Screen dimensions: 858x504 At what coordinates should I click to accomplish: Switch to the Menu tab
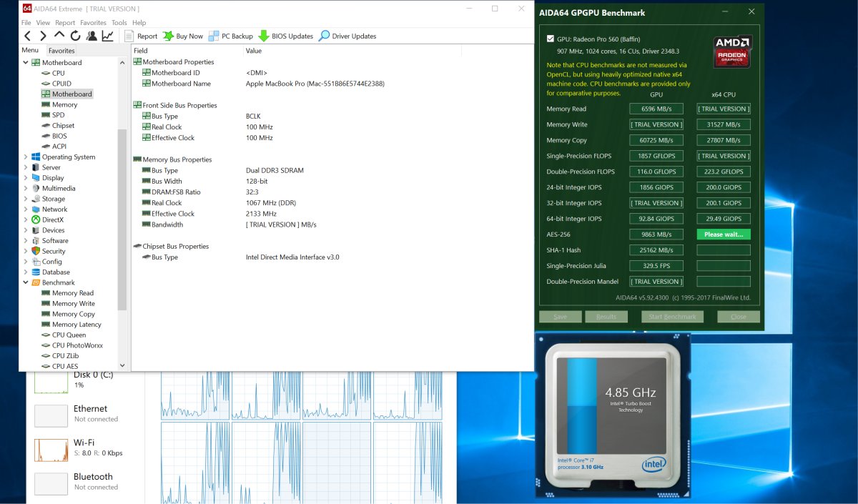[x=30, y=50]
